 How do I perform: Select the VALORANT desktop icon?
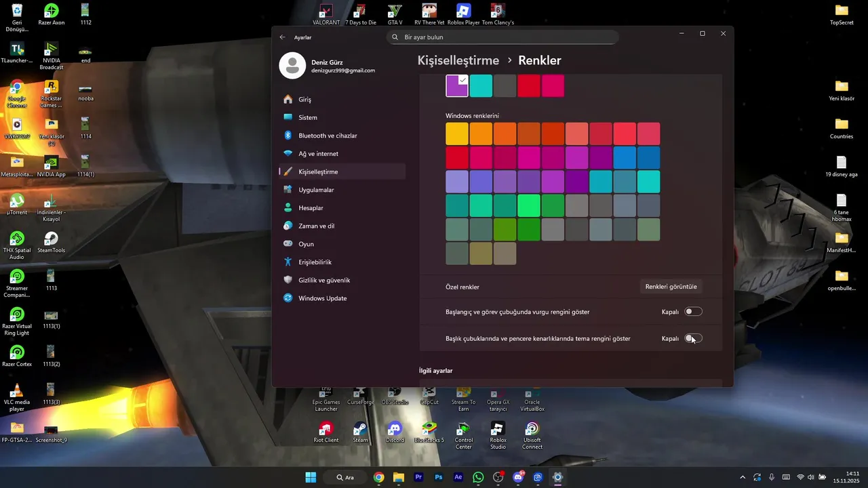[326, 14]
